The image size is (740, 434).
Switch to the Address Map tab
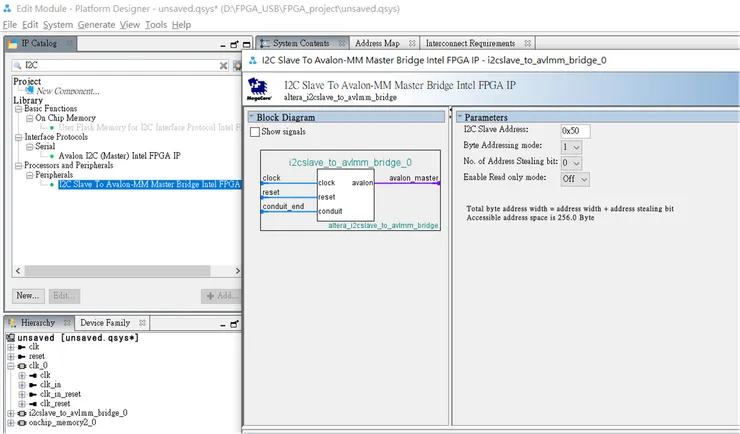[377, 43]
